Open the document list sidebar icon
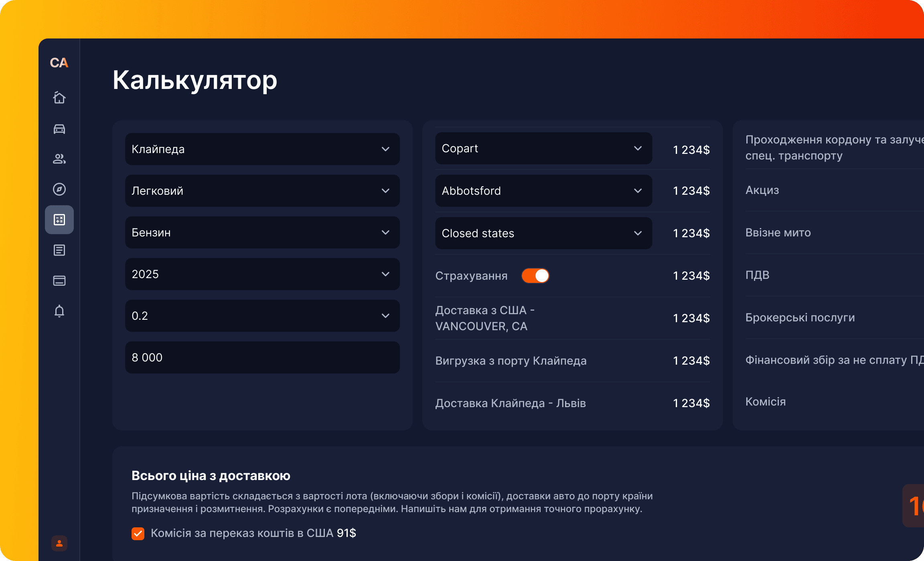This screenshot has height=561, width=924. pyautogui.click(x=59, y=250)
